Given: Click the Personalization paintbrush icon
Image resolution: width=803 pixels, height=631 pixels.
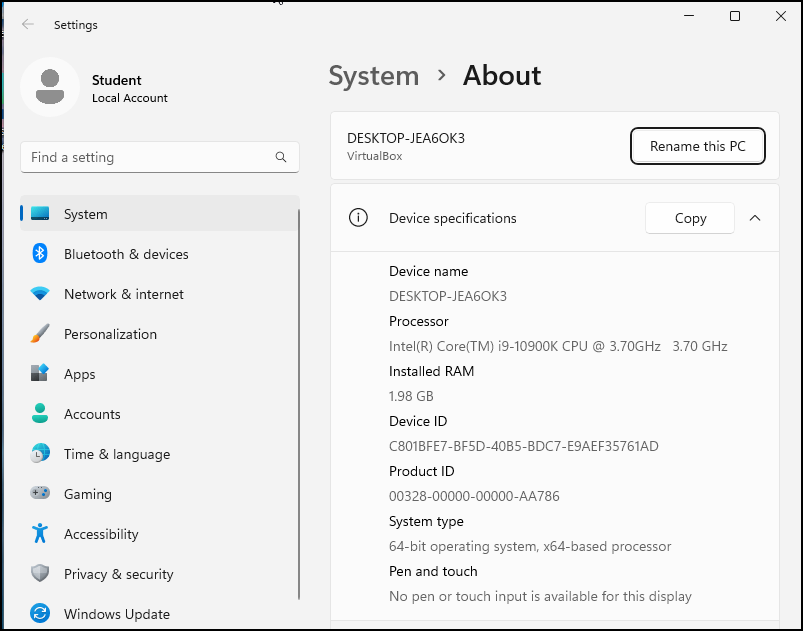Looking at the screenshot, I should (x=40, y=333).
